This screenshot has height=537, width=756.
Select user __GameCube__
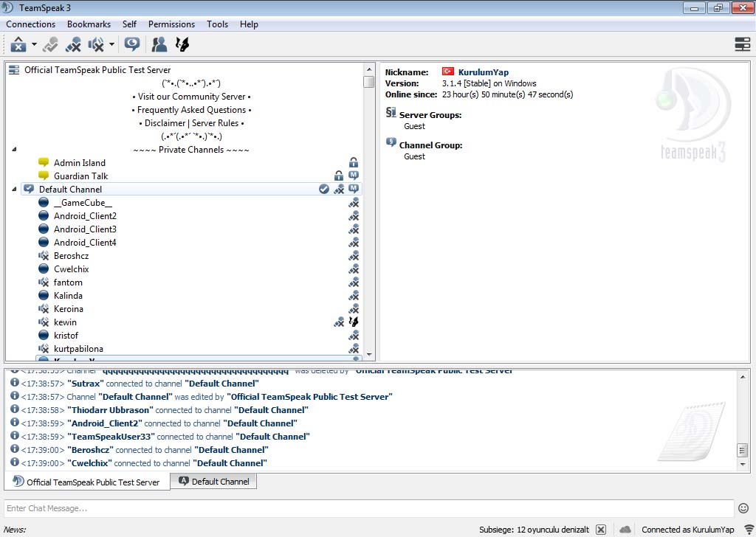(83, 203)
